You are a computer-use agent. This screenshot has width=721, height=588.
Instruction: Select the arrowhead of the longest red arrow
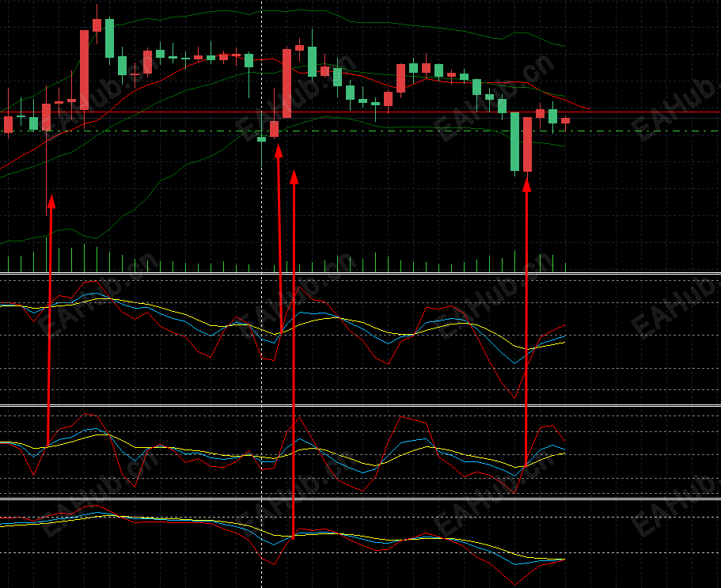(x=294, y=177)
